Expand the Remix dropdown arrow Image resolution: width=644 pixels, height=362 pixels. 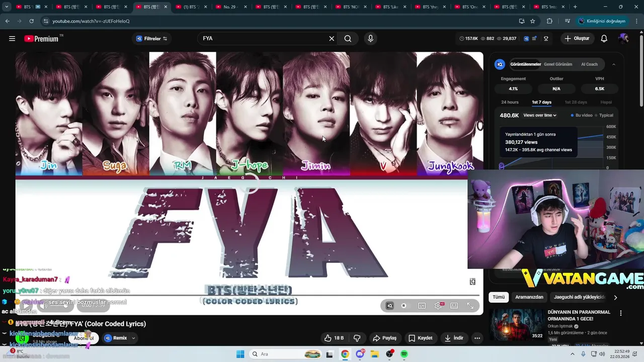pos(133,338)
